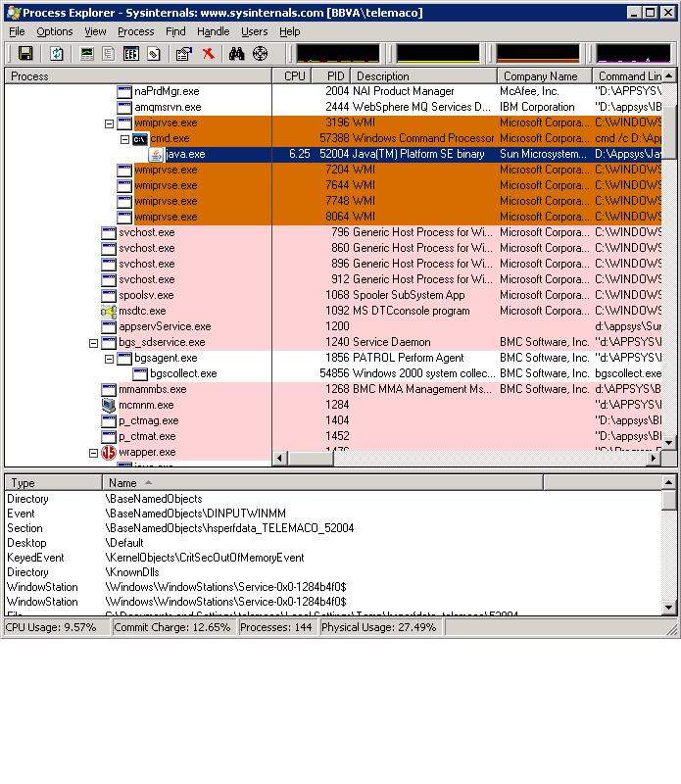Click the physical memory mini graph
The width and height of the screenshot is (681, 784).
pyautogui.click(x=538, y=54)
